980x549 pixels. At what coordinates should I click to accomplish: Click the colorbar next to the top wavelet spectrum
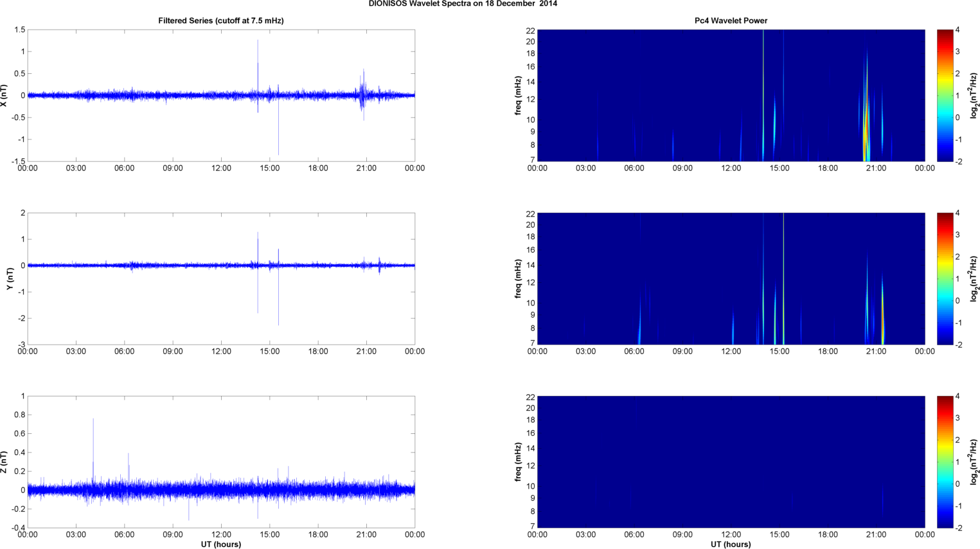point(945,95)
